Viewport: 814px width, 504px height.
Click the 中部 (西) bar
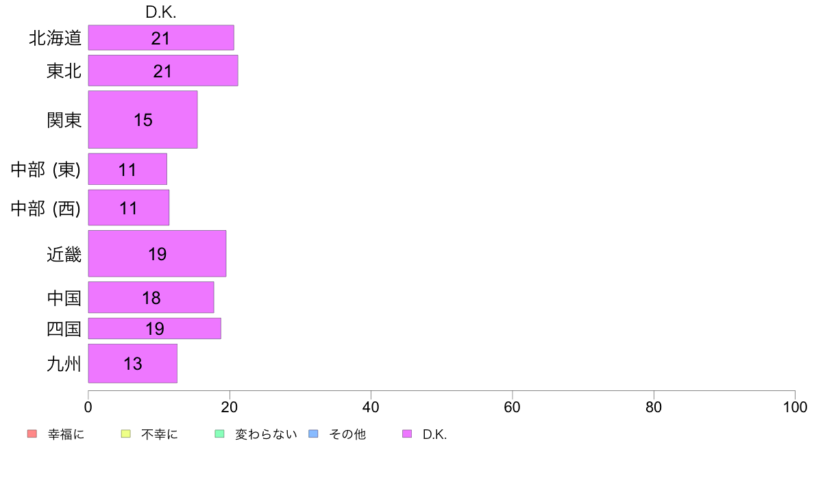point(128,207)
